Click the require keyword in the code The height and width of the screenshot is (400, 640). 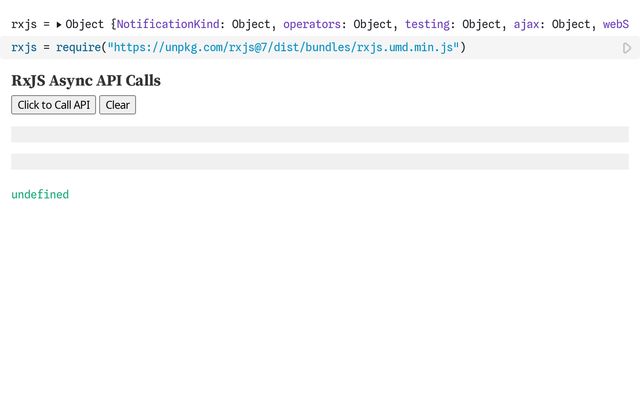(75, 48)
